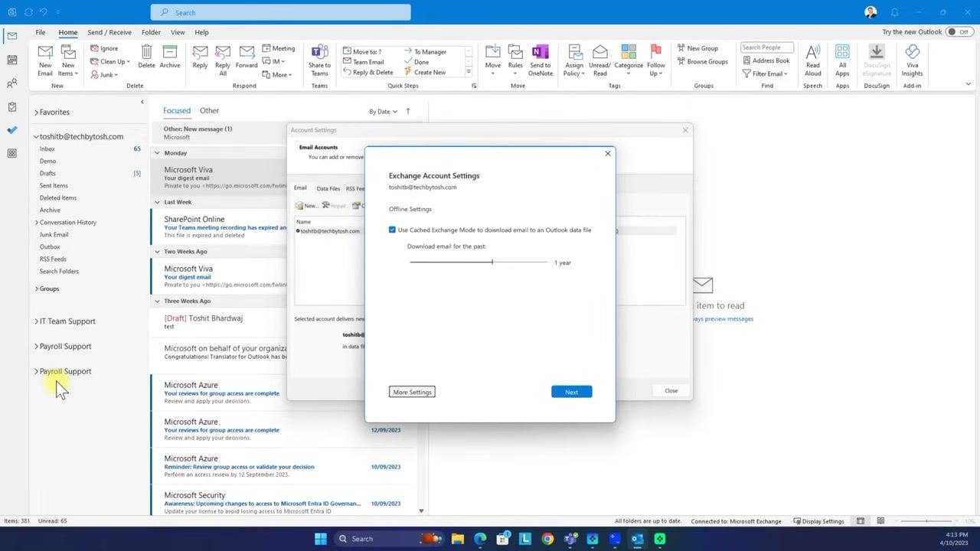
Task: Expand the Conversation History folder
Action: coord(36,223)
